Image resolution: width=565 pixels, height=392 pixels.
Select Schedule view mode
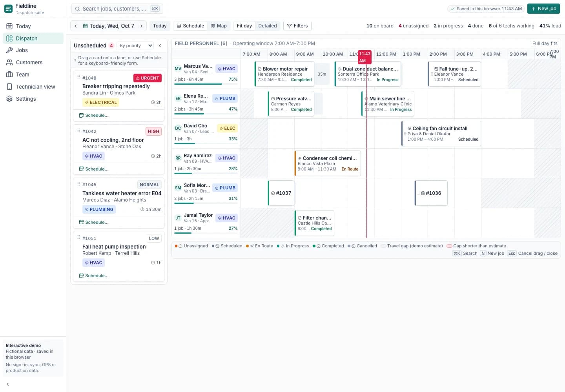tap(190, 26)
